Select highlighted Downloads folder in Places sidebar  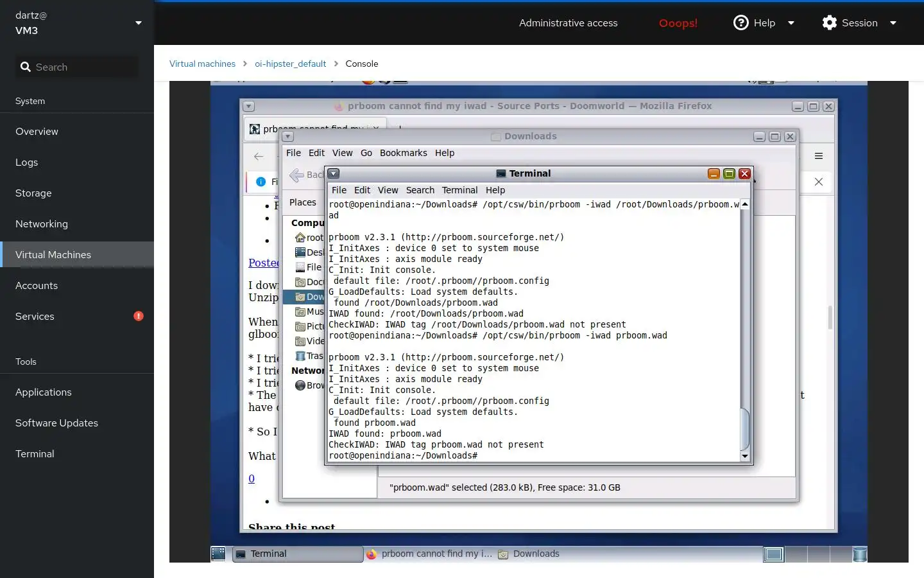point(304,297)
